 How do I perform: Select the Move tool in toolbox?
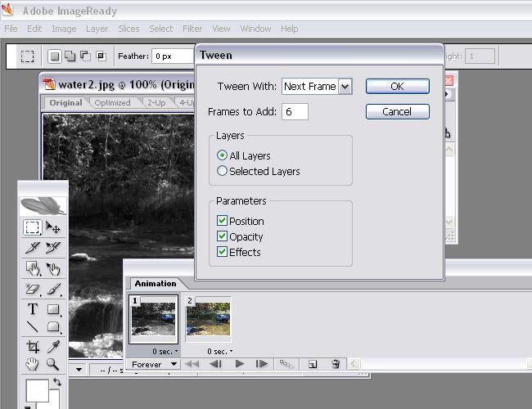pyautogui.click(x=52, y=227)
